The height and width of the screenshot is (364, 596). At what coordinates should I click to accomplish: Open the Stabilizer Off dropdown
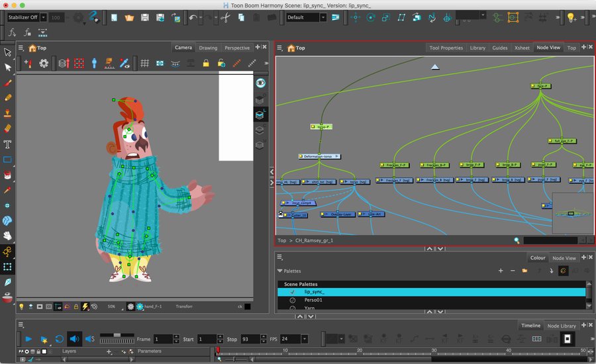tap(26, 17)
